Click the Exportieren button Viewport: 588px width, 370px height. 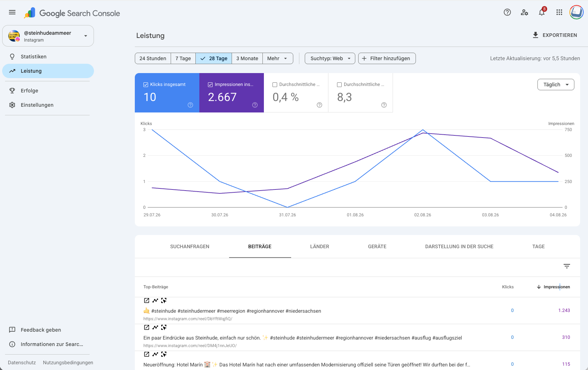[555, 35]
